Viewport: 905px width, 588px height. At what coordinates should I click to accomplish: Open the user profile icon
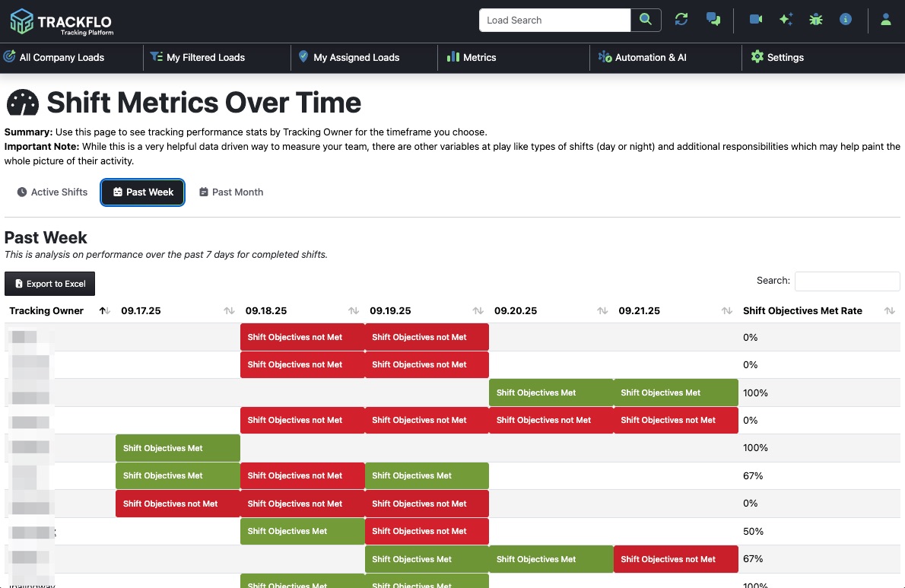pos(885,20)
